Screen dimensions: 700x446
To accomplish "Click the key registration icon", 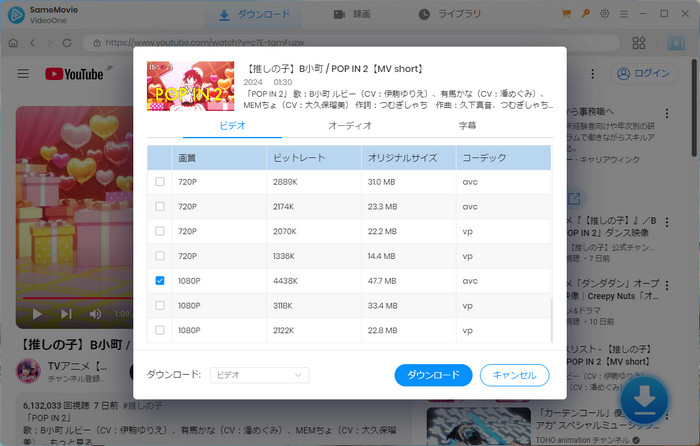I will (585, 14).
